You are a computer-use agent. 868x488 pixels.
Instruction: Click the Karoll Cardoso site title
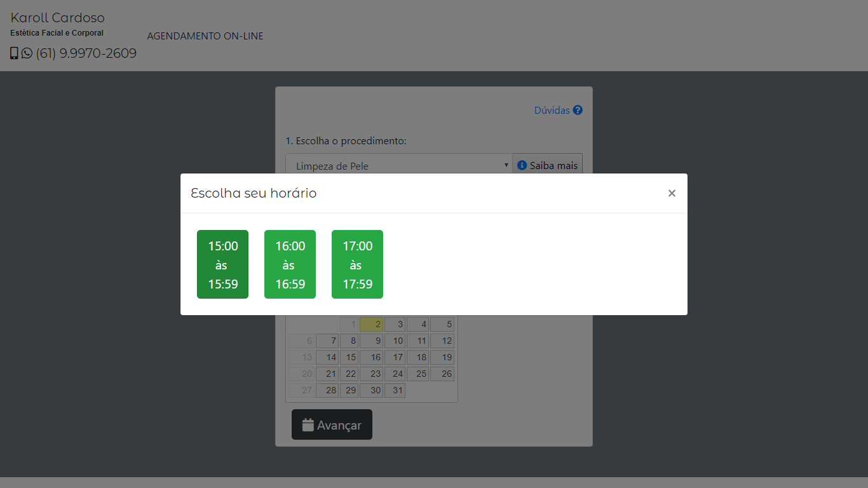click(57, 18)
